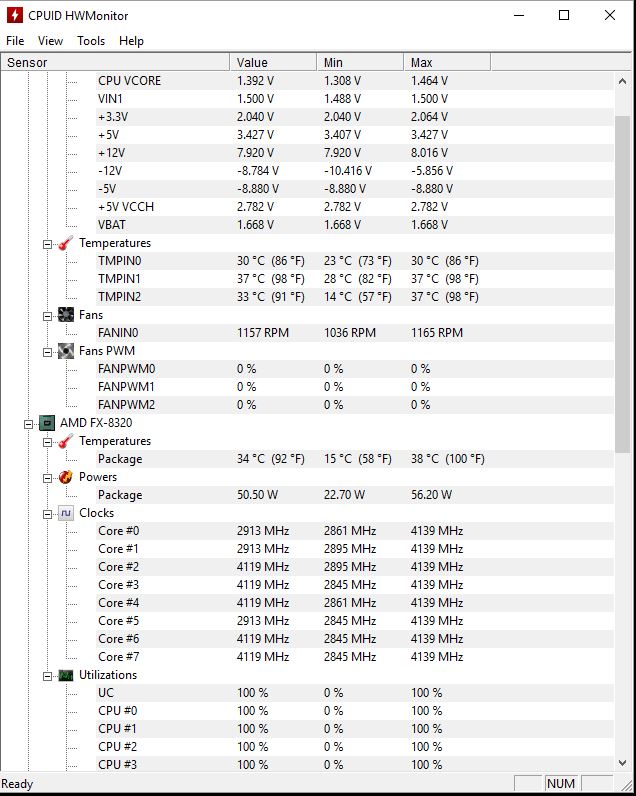Select the Core #4 clock row
Screen dimensions: 636x796
[x=118, y=603]
